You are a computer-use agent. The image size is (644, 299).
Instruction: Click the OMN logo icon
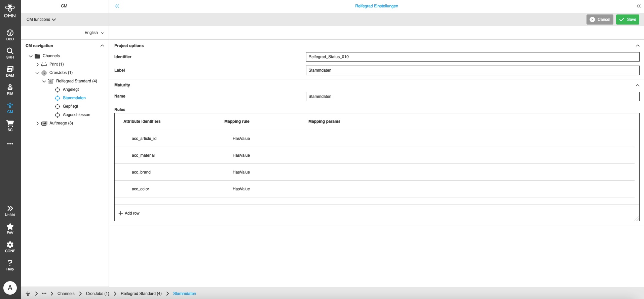(x=10, y=11)
